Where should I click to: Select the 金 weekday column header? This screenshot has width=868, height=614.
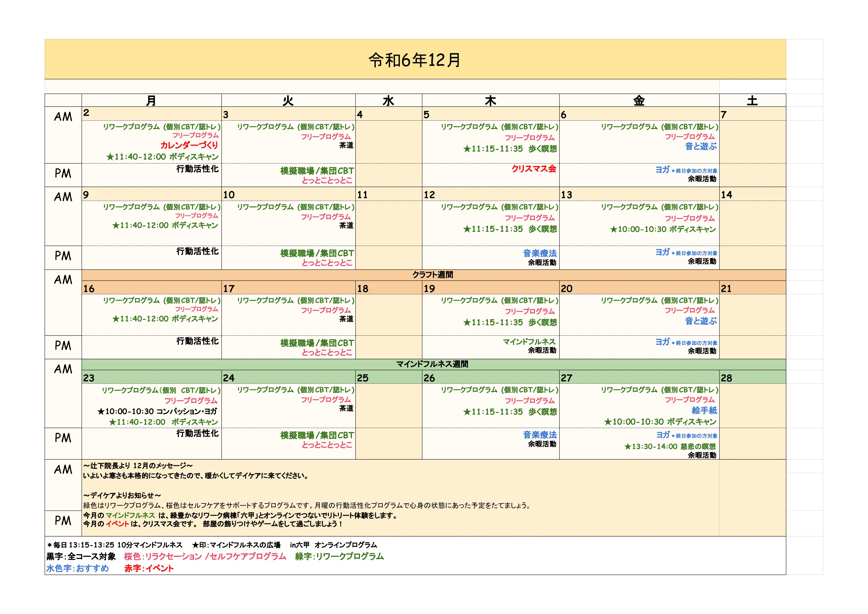click(639, 101)
